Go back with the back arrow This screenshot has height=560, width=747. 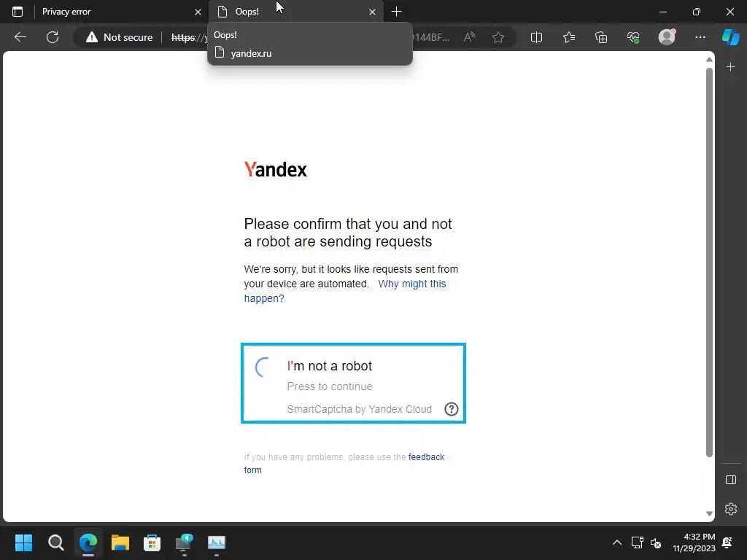click(20, 37)
